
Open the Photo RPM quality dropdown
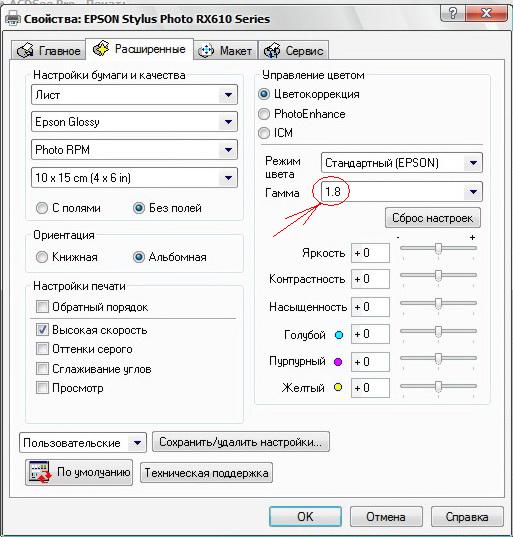(134, 150)
